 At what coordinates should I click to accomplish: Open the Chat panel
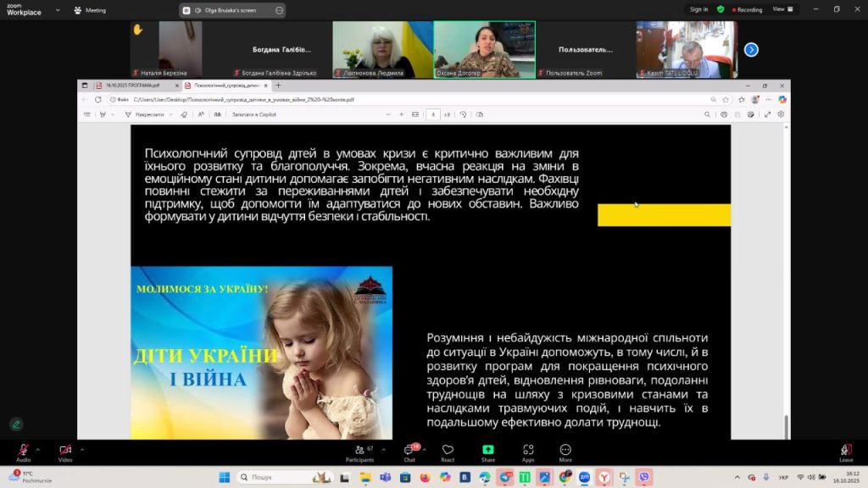click(409, 451)
